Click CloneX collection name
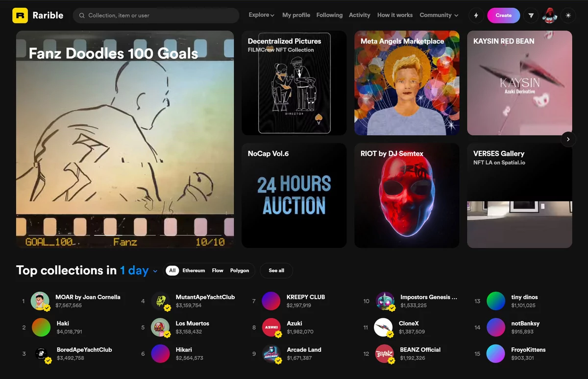Screen dimensions: 588x379 pyautogui.click(x=409, y=324)
